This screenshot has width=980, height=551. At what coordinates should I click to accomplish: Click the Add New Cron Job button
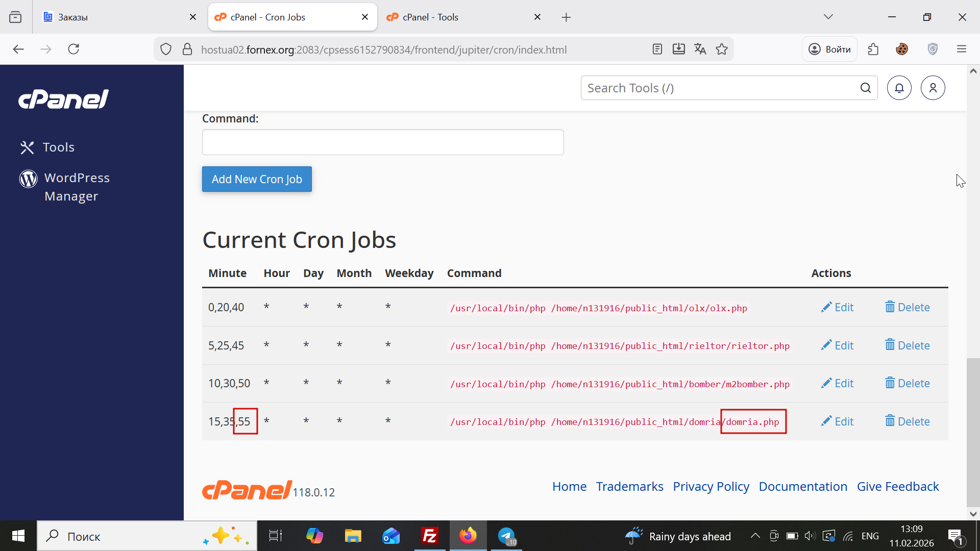pos(257,179)
